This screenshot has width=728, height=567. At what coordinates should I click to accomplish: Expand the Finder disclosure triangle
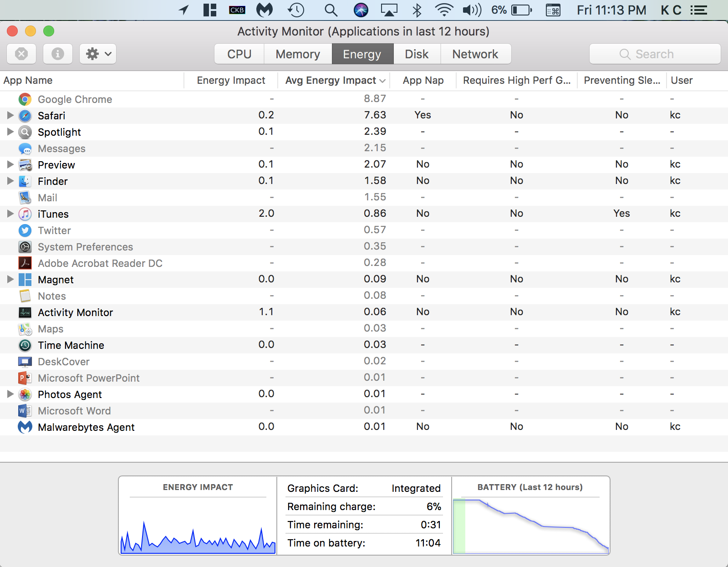10,181
